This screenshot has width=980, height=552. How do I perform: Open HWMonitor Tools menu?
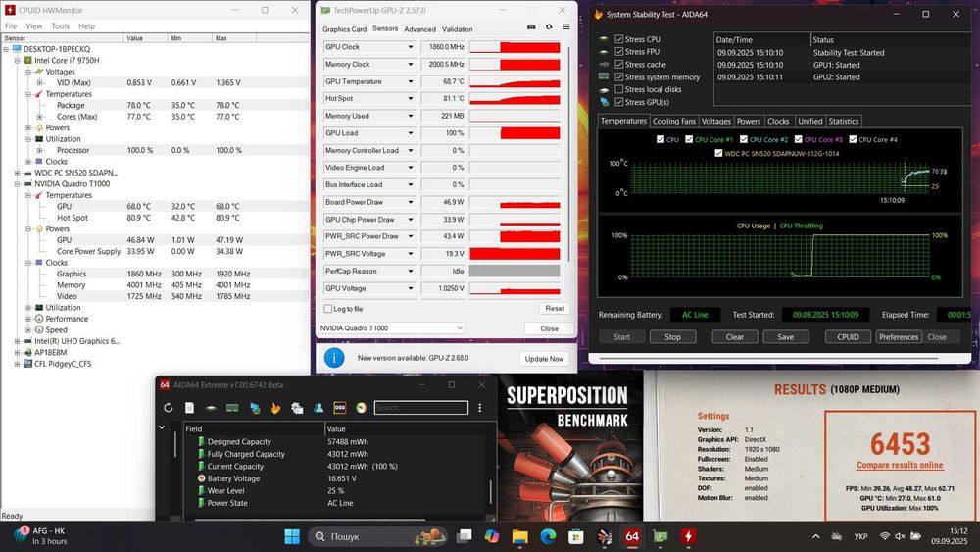tap(60, 26)
